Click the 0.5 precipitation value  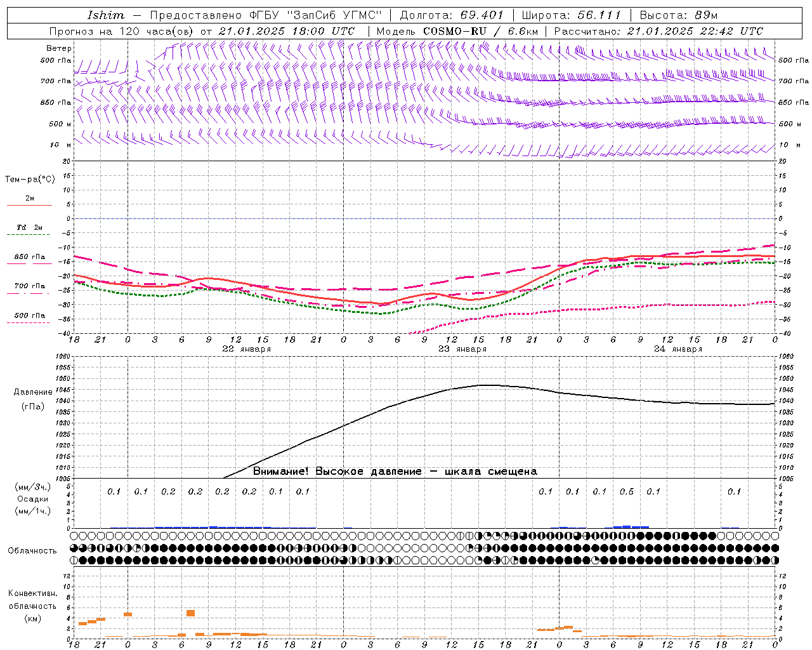626,491
